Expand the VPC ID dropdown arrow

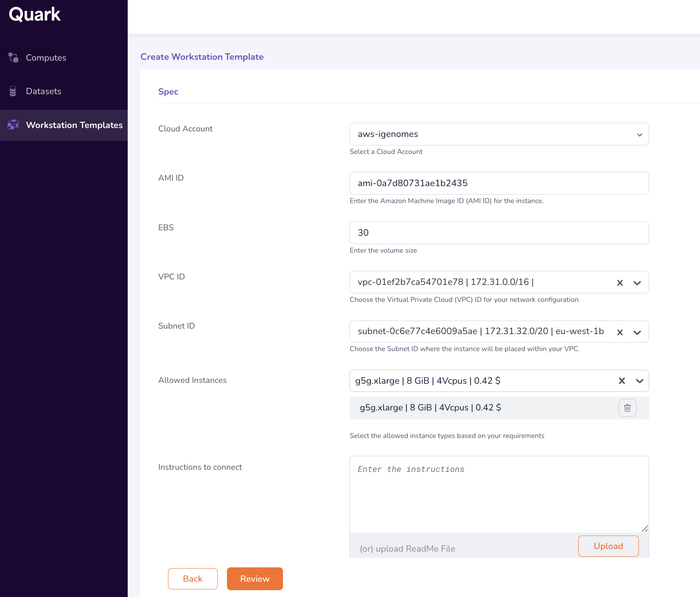pos(637,283)
